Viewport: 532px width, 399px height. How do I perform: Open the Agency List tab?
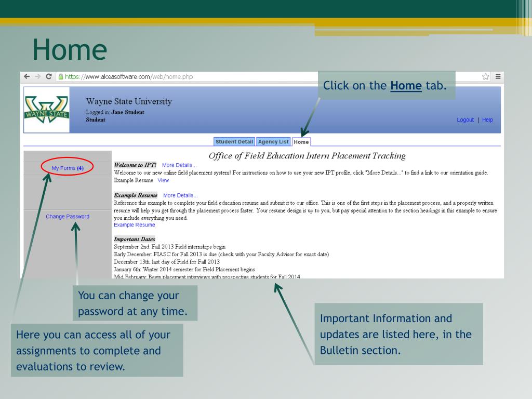pos(273,142)
